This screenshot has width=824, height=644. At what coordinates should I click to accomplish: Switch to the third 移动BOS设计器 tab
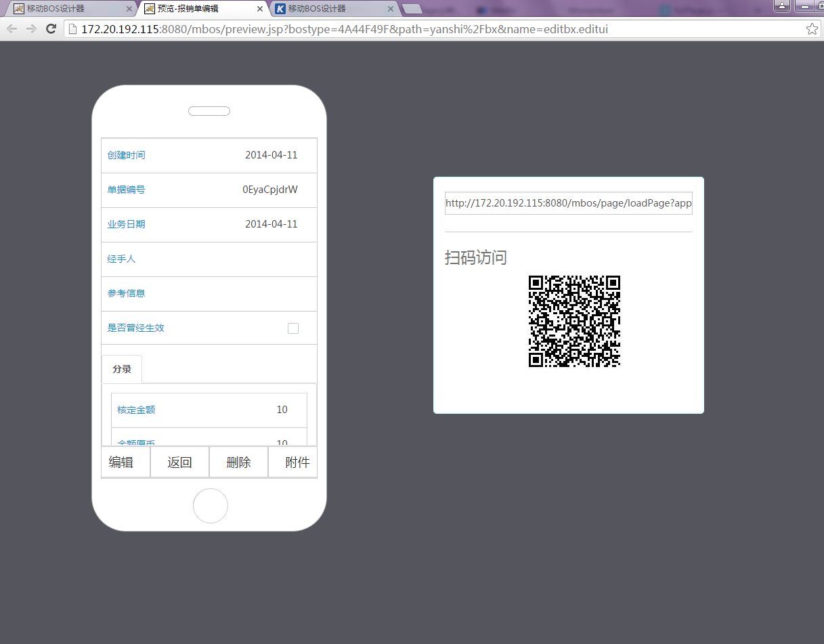[332, 9]
